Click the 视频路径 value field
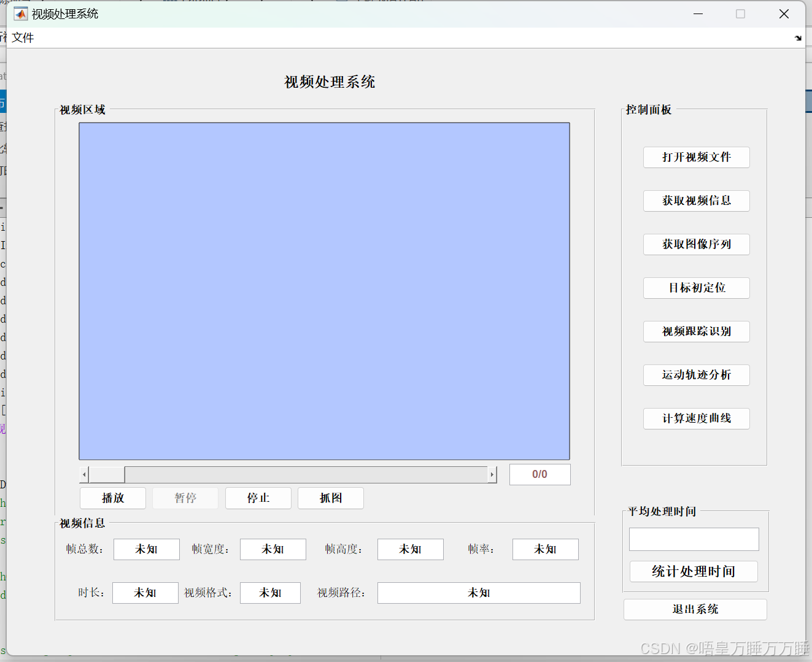Image resolution: width=812 pixels, height=662 pixels. [x=479, y=593]
